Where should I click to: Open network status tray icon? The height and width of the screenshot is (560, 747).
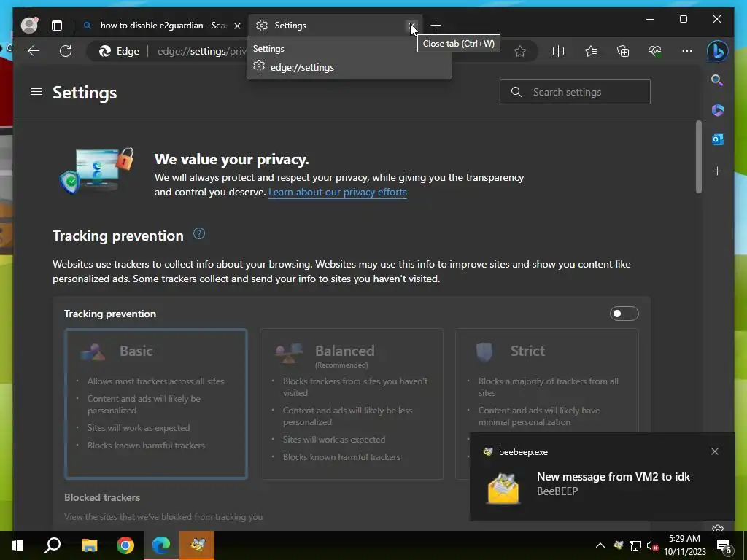tap(635, 545)
